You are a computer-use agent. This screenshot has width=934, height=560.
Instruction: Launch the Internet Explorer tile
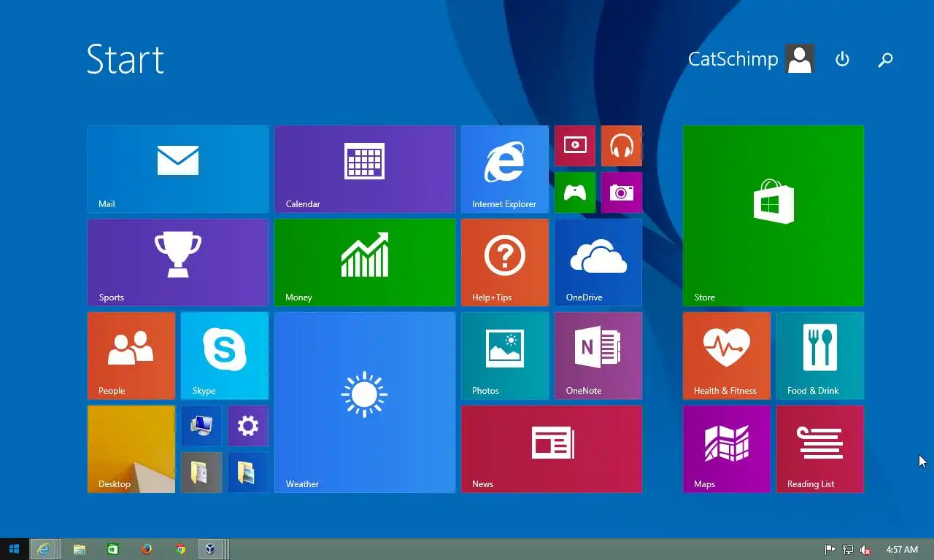[505, 169]
